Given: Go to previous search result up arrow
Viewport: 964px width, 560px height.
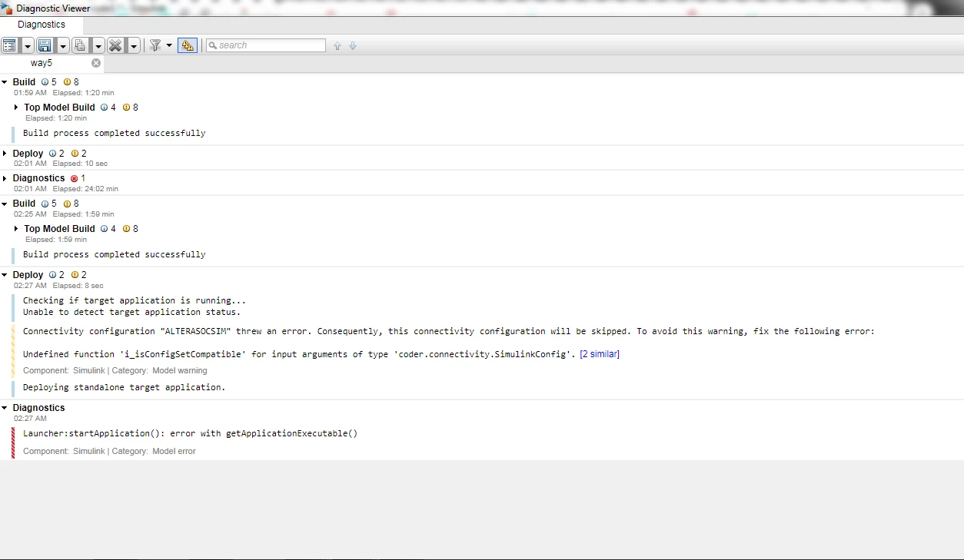Looking at the screenshot, I should click(337, 46).
